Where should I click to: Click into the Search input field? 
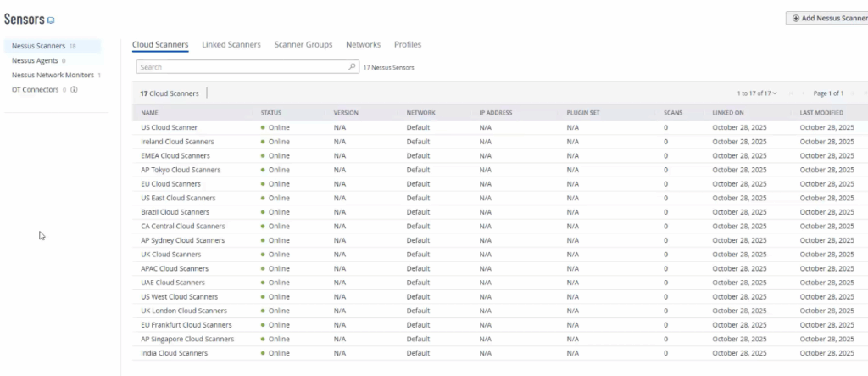242,66
